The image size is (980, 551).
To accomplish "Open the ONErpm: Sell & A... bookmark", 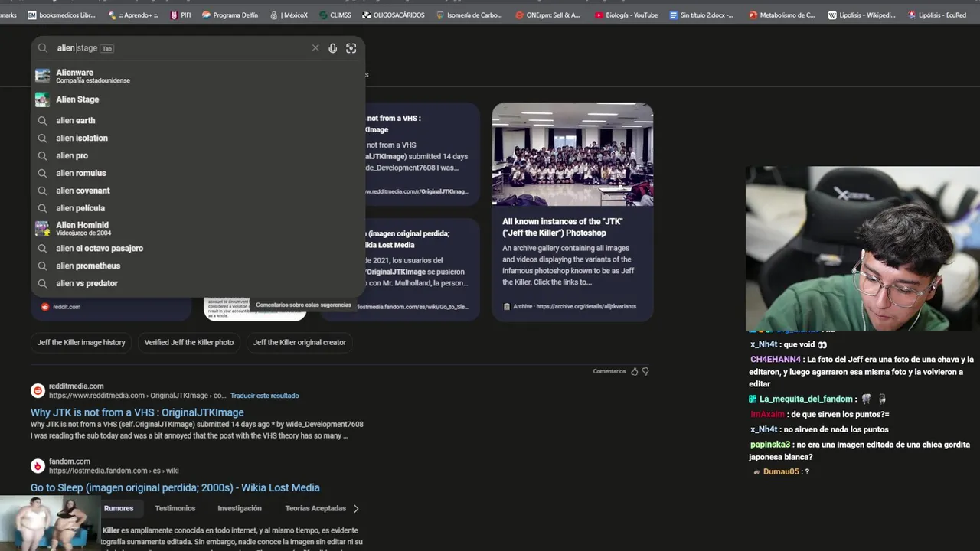I will pyautogui.click(x=548, y=15).
